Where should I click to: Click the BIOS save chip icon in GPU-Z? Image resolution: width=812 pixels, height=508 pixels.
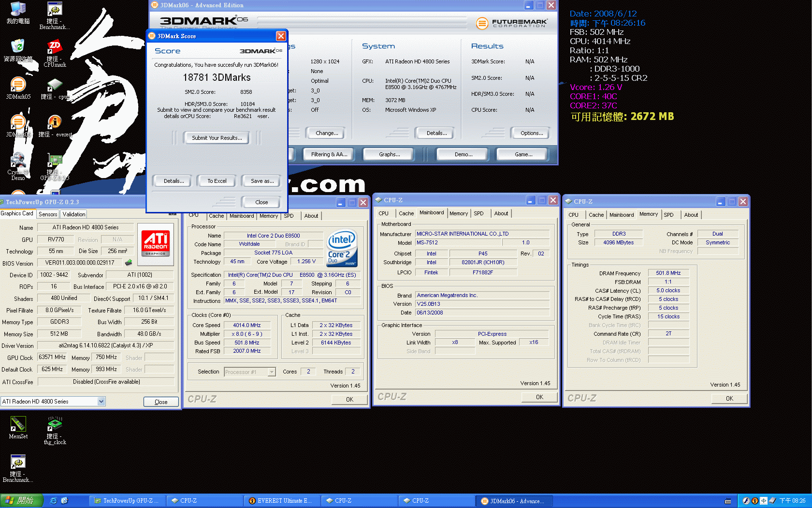(x=129, y=263)
